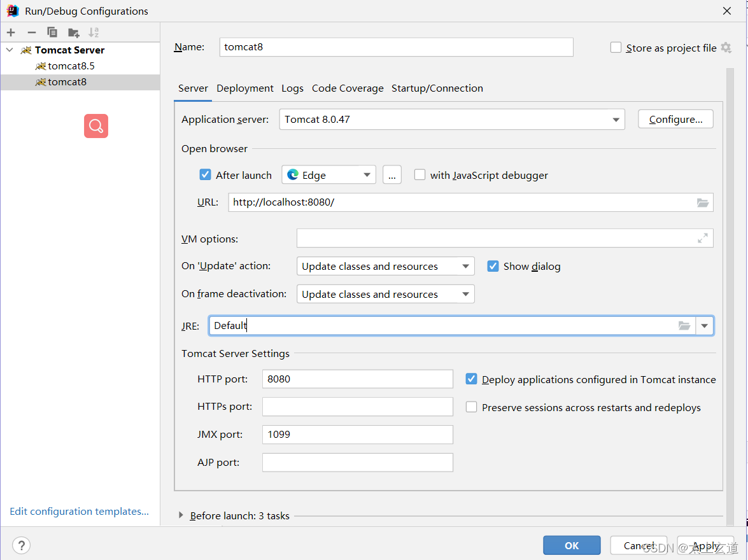The width and height of the screenshot is (748, 560).
Task: Remove the selected configuration
Action: pos(31,32)
